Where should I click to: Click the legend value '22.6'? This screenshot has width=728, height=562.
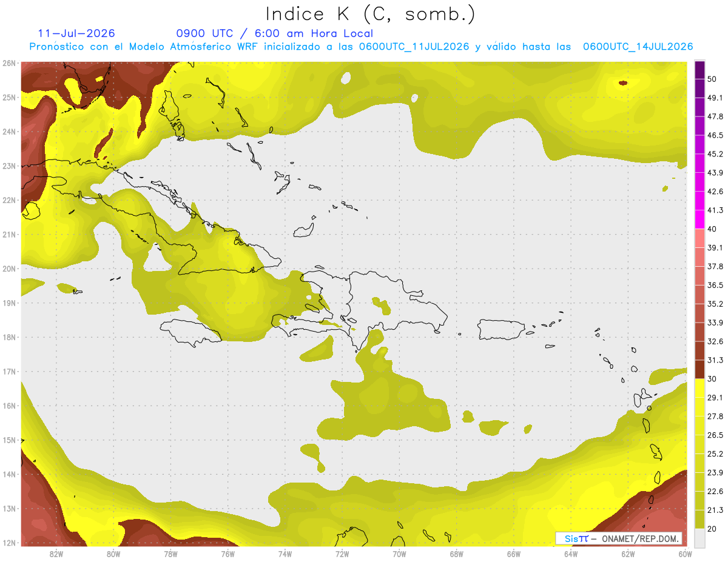pyautogui.click(x=715, y=492)
